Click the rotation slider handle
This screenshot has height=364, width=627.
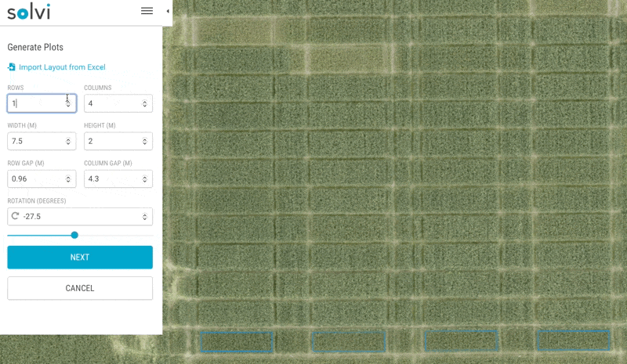pyautogui.click(x=74, y=235)
